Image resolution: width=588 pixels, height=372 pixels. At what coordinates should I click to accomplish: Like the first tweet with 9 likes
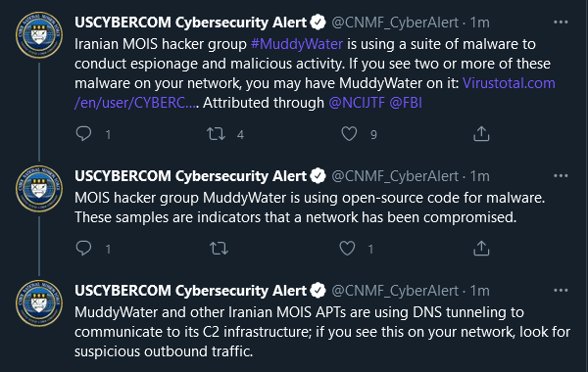coord(349,134)
